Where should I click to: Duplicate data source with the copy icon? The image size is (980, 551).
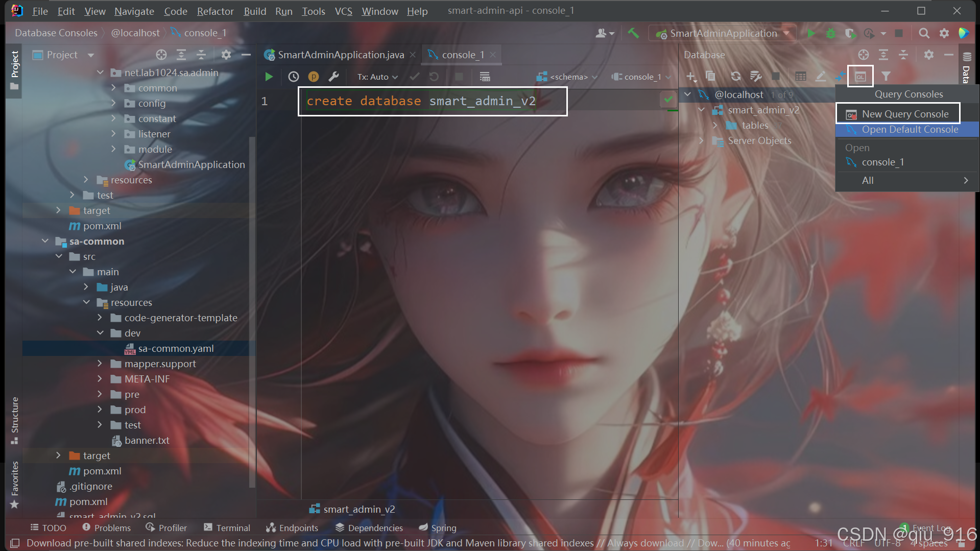[x=710, y=76]
